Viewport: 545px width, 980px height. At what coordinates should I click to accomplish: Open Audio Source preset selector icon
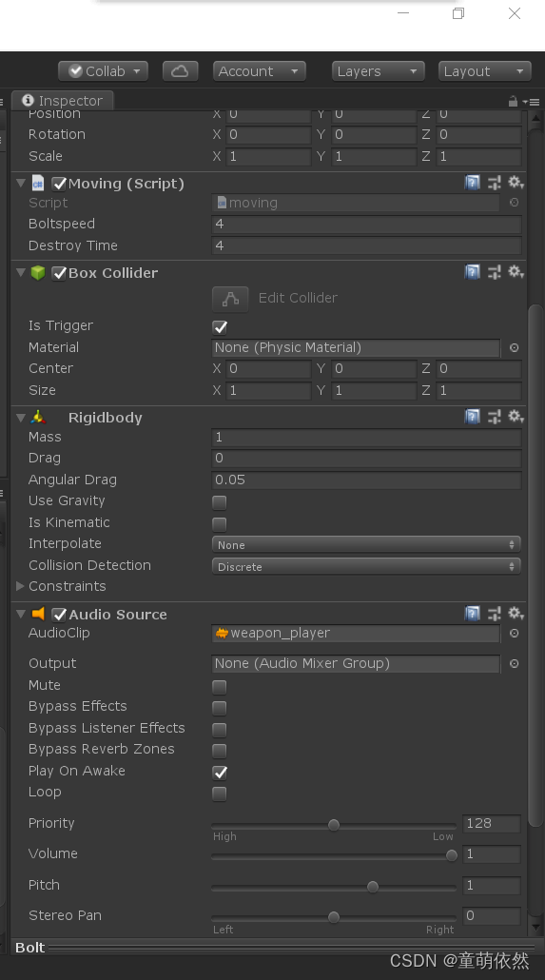tap(495, 614)
